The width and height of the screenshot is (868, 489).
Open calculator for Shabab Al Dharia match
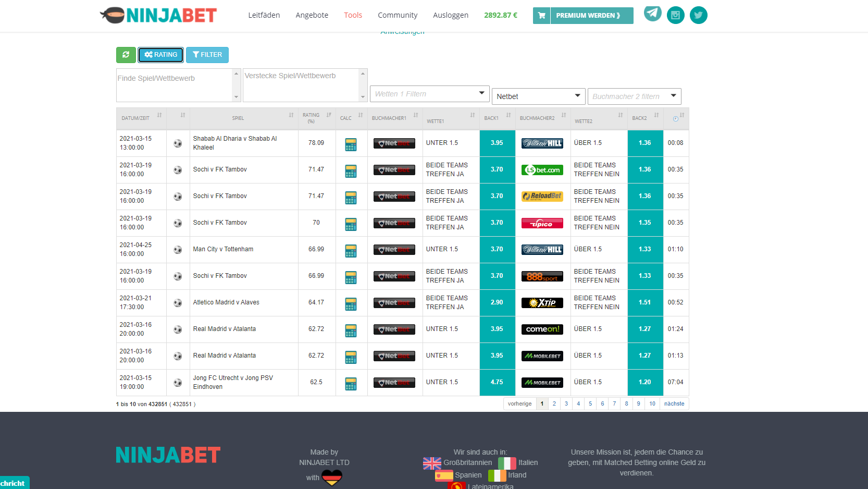pos(351,144)
